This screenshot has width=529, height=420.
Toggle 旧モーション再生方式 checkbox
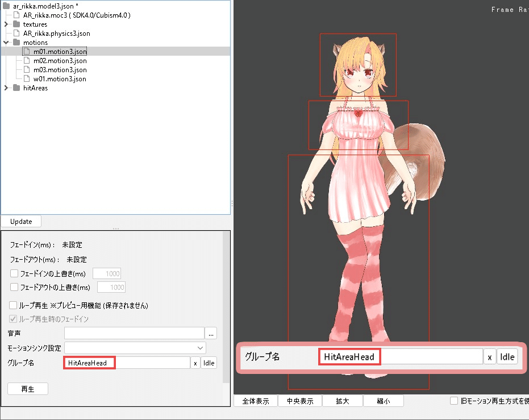click(x=454, y=401)
